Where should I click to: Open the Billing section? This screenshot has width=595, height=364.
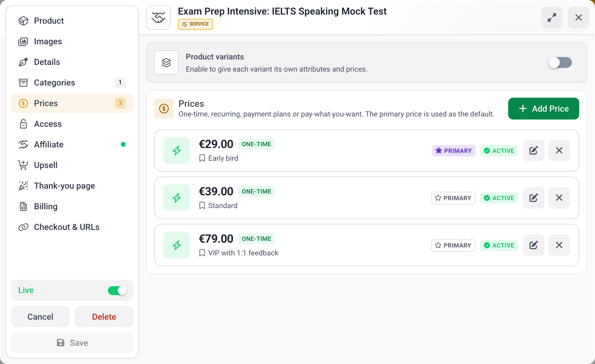[x=72, y=206]
